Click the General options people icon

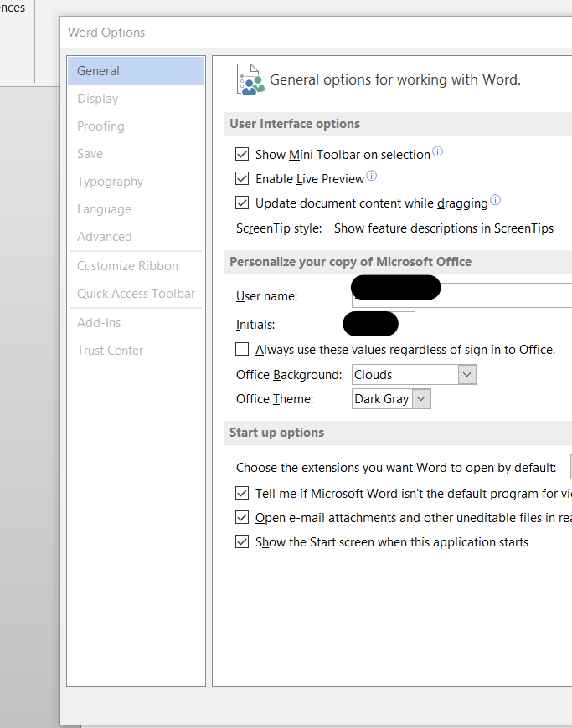point(250,79)
